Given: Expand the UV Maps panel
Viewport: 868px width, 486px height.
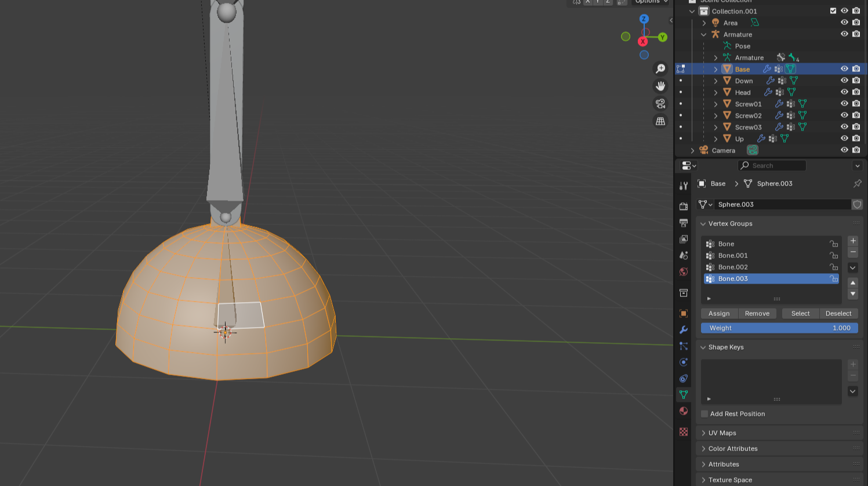Looking at the screenshot, I should pyautogui.click(x=703, y=433).
